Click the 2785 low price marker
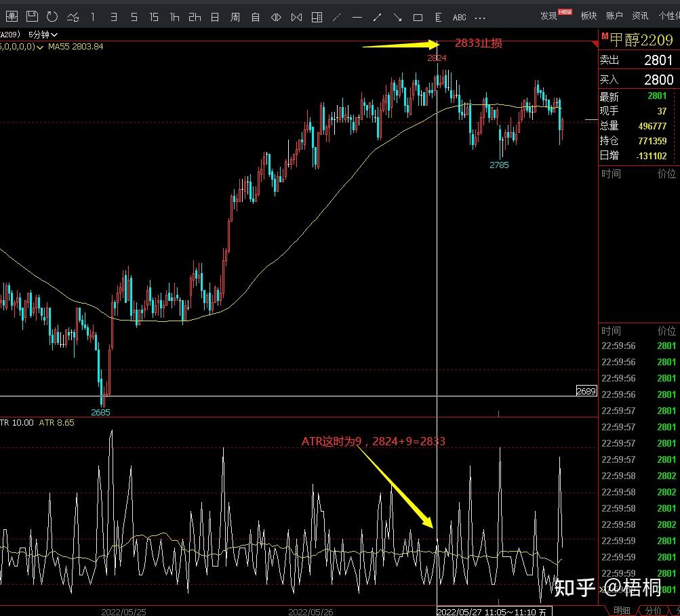The width and height of the screenshot is (680, 616). [499, 165]
